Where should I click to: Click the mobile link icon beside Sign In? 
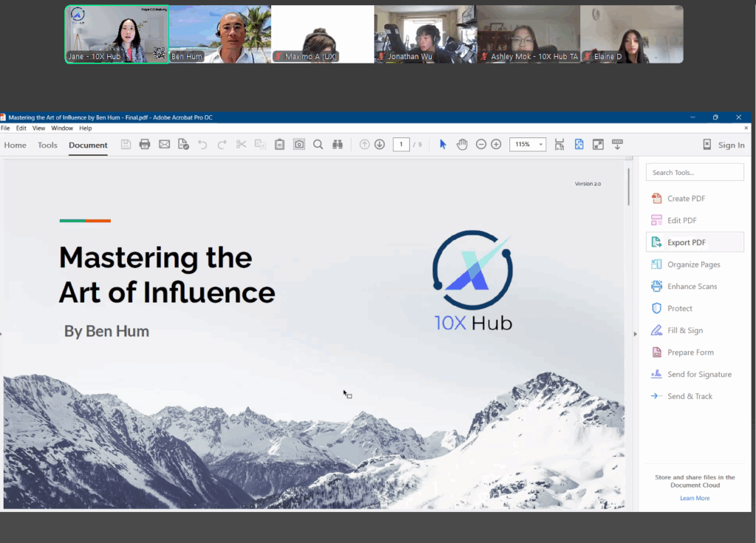pyautogui.click(x=707, y=145)
